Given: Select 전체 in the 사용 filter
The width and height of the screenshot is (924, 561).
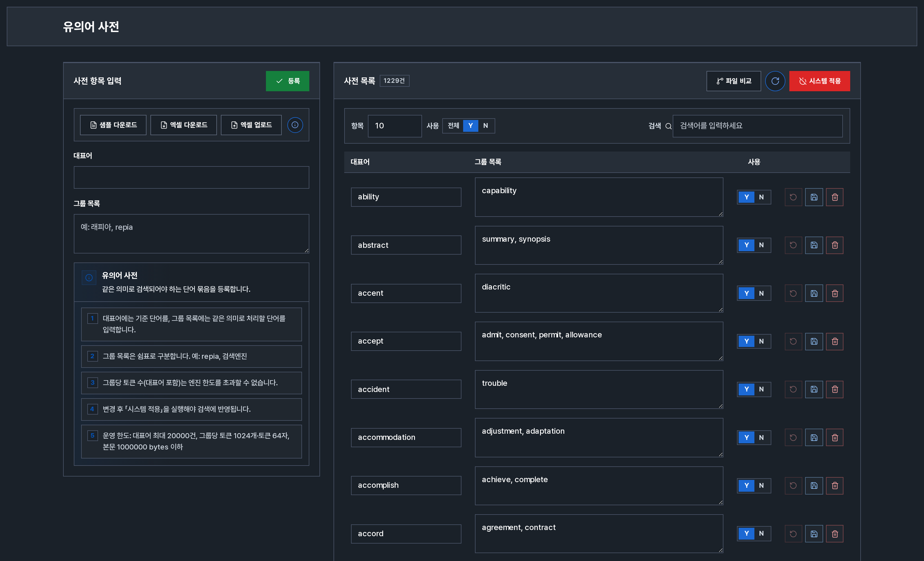Looking at the screenshot, I should pyautogui.click(x=453, y=126).
